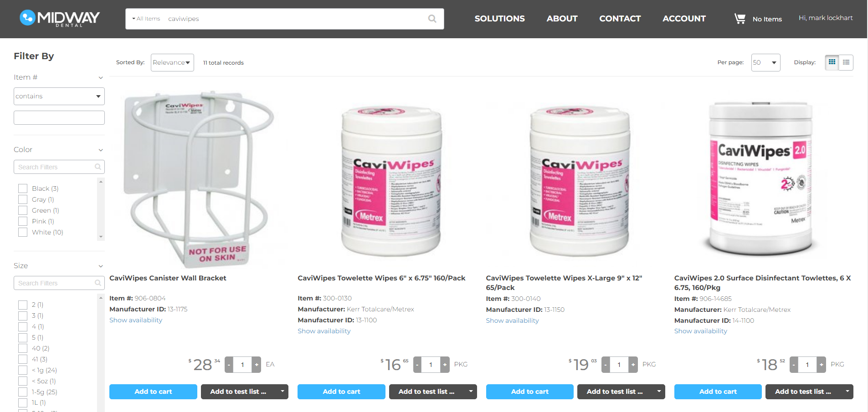Collapse the Color filter section
The width and height of the screenshot is (868, 412).
[x=101, y=150]
